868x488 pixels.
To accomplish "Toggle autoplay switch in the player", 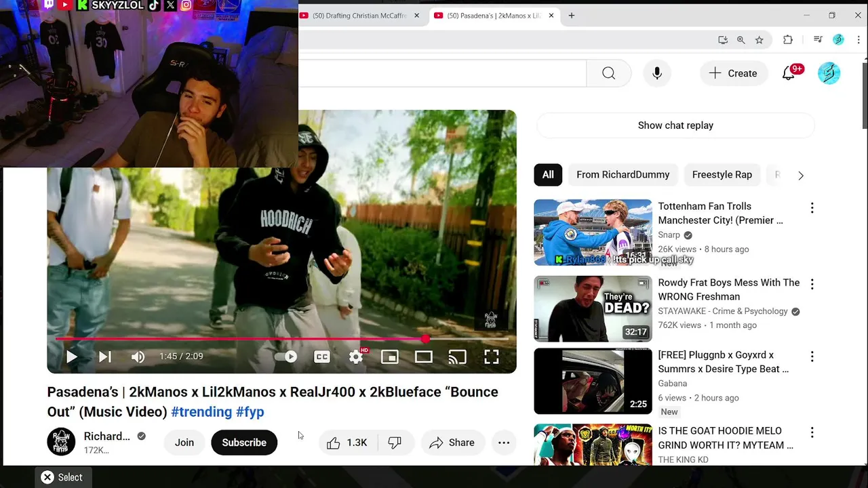I will [286, 357].
